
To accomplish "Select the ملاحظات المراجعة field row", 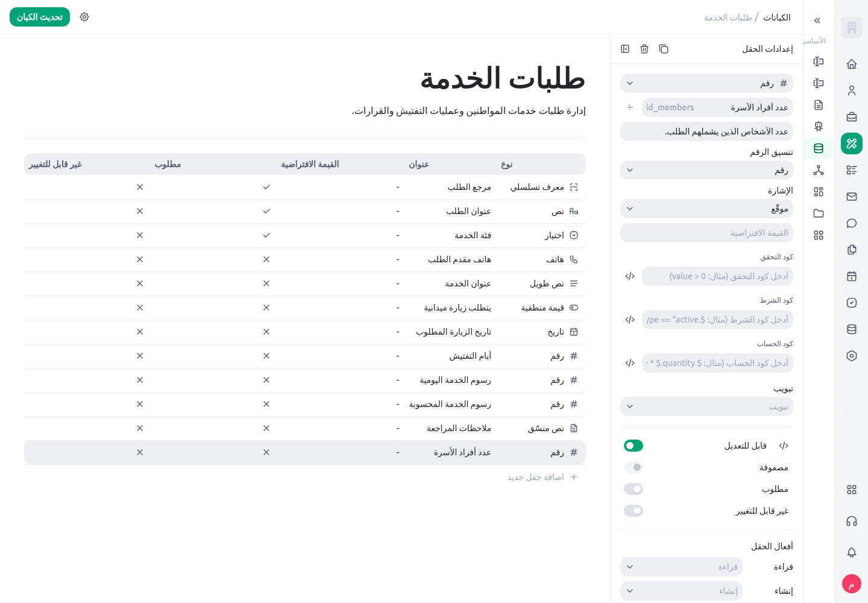I will 305,428.
